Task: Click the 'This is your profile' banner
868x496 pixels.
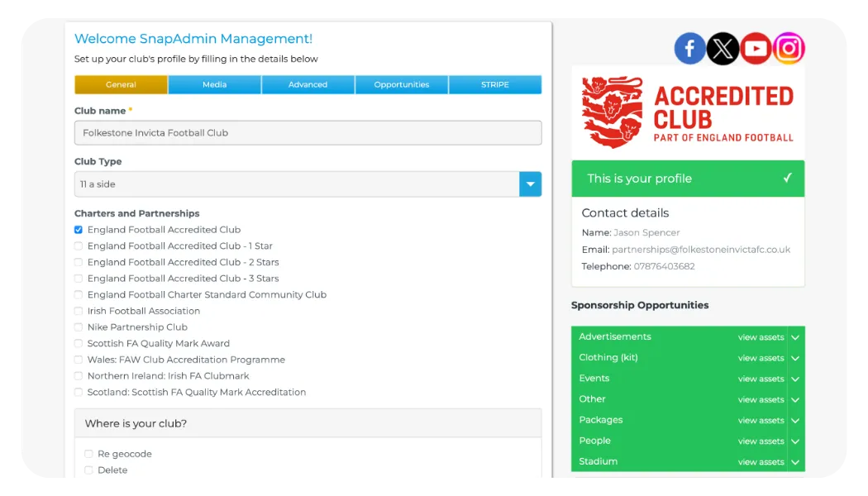Action: coord(688,179)
